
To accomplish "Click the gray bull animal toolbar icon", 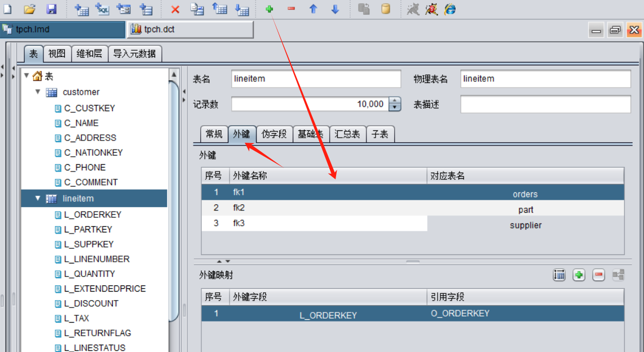I will (413, 9).
